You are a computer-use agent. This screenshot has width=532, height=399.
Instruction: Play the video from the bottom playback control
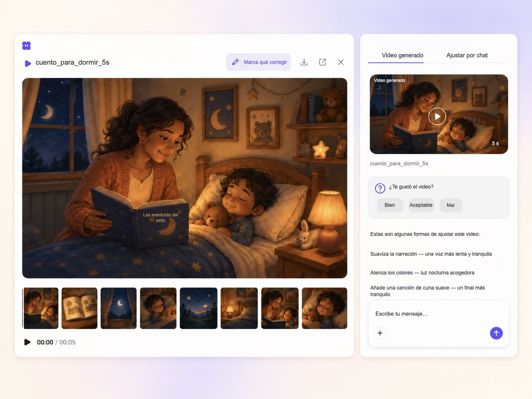tap(27, 342)
